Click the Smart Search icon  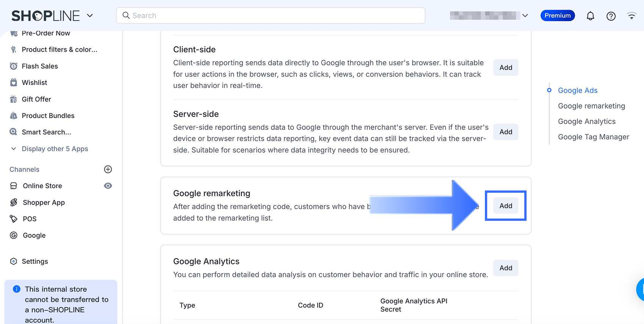(14, 132)
